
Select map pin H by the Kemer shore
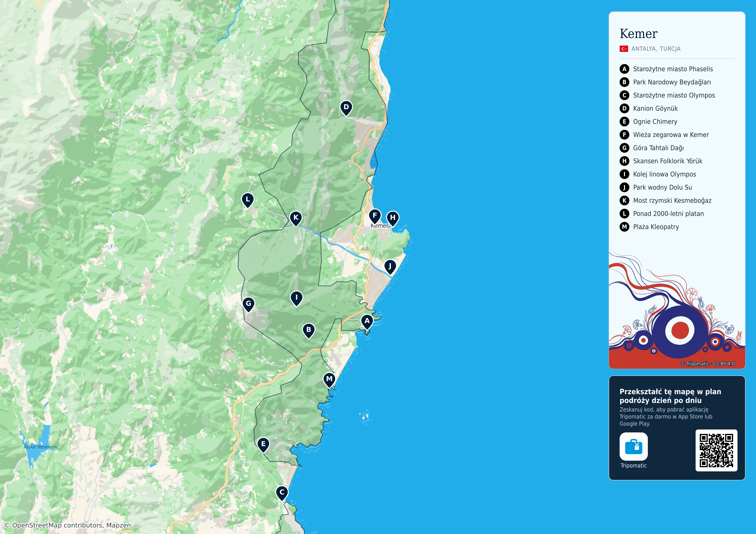(x=392, y=219)
